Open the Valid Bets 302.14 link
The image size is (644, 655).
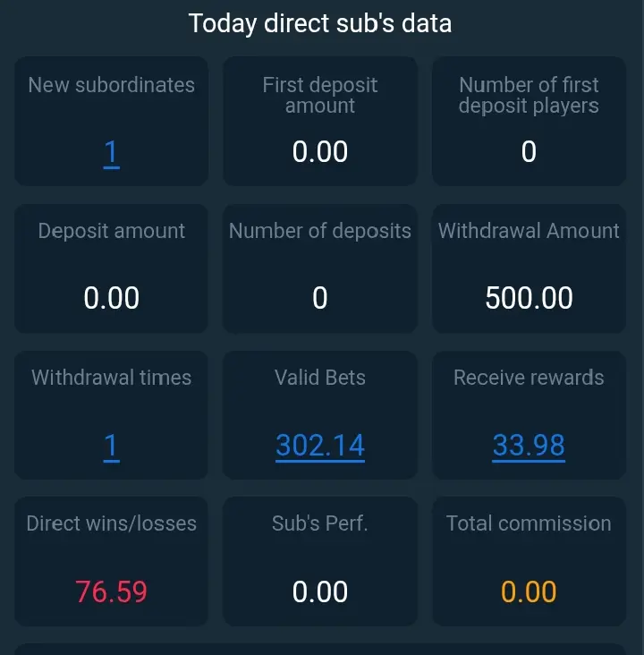pyautogui.click(x=320, y=446)
